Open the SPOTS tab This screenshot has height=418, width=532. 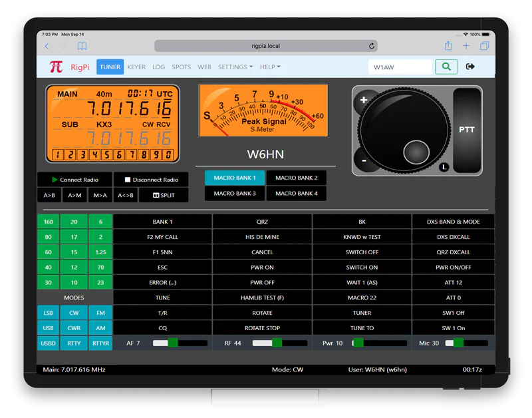coord(181,67)
